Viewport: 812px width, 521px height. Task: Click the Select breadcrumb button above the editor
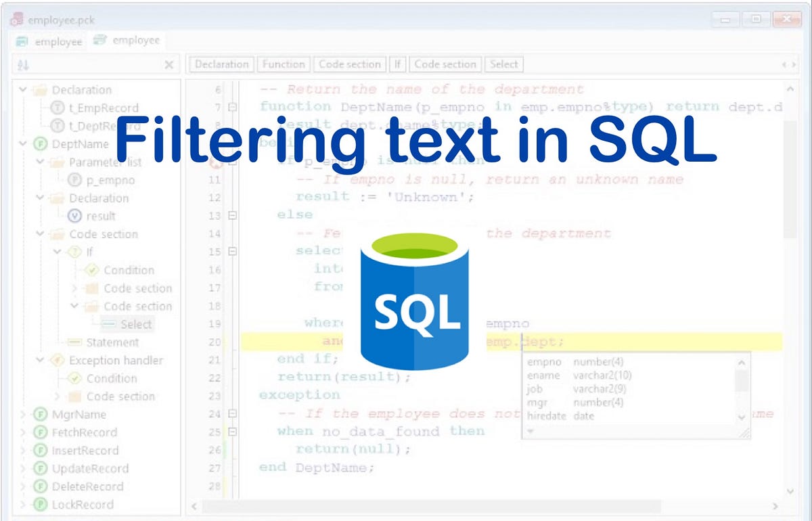click(x=503, y=64)
